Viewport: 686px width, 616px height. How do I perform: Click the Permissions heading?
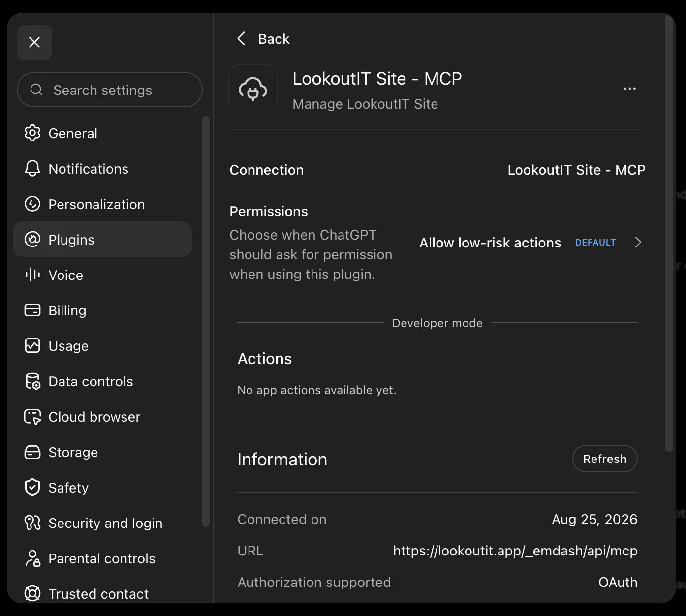tap(269, 211)
